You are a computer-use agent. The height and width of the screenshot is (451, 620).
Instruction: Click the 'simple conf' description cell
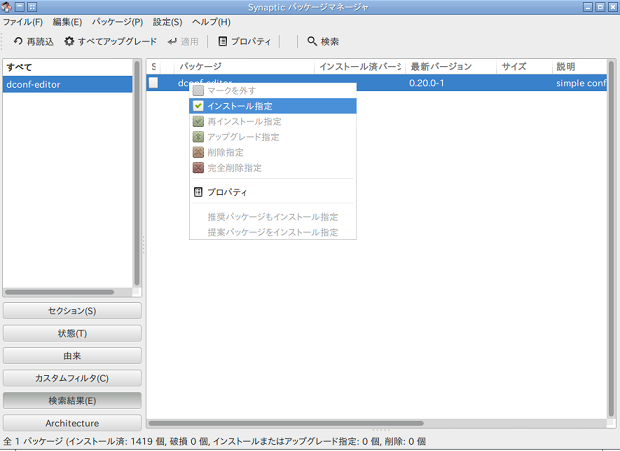581,83
